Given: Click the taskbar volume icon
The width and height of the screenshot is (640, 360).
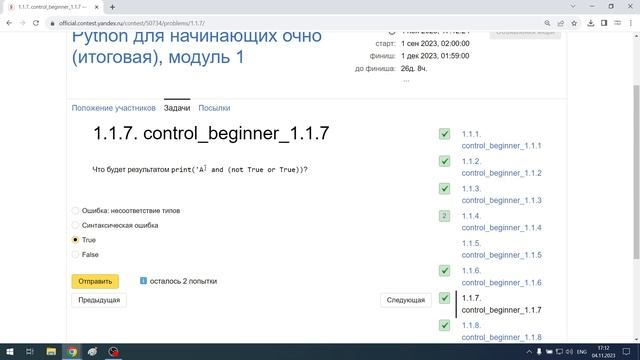Looking at the screenshot, I should point(569,351).
